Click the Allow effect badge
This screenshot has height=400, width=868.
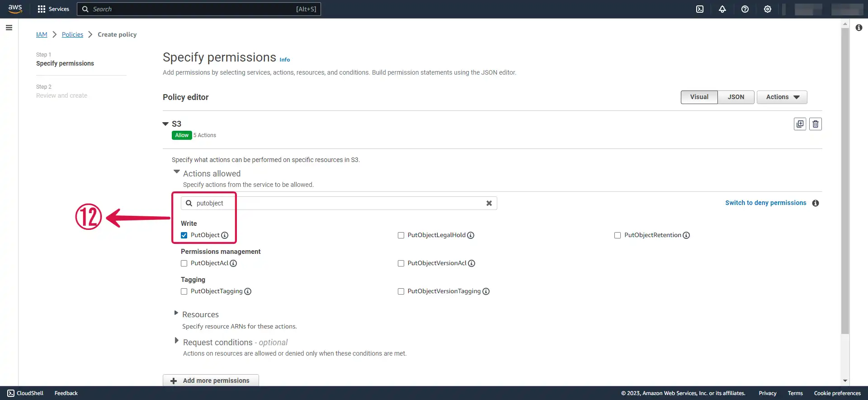pyautogui.click(x=182, y=135)
